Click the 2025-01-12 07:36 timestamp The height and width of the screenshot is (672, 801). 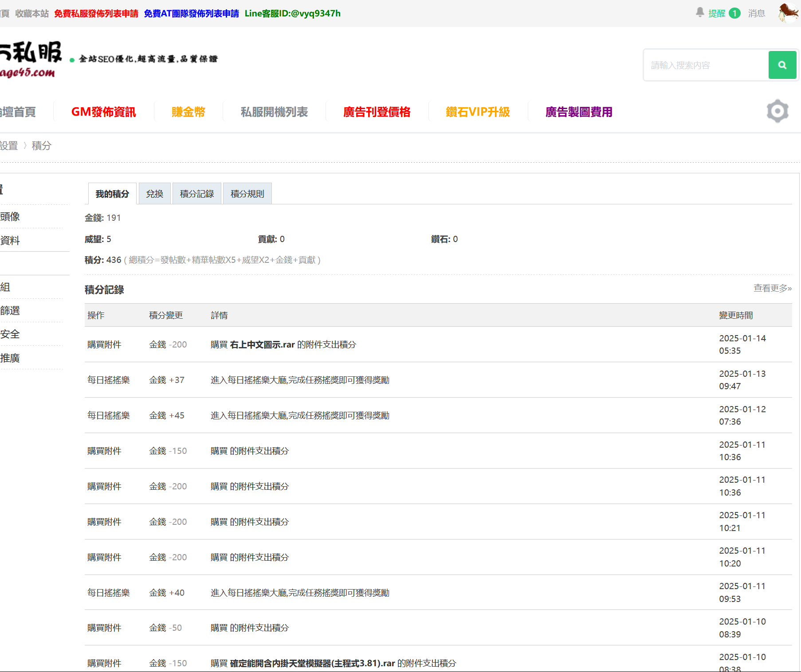pyautogui.click(x=742, y=415)
